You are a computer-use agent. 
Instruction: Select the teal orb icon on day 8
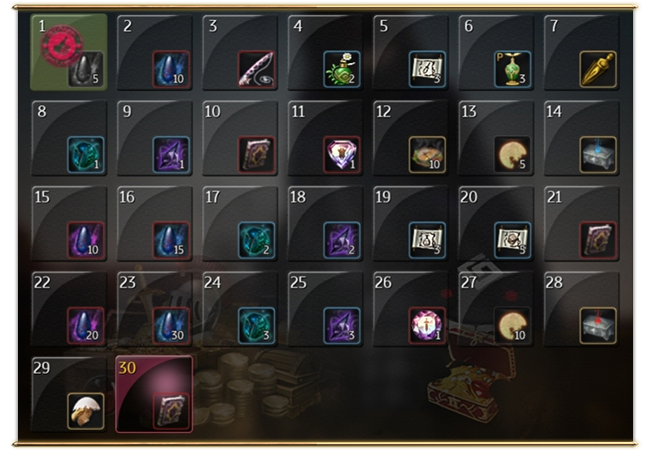coord(86,155)
